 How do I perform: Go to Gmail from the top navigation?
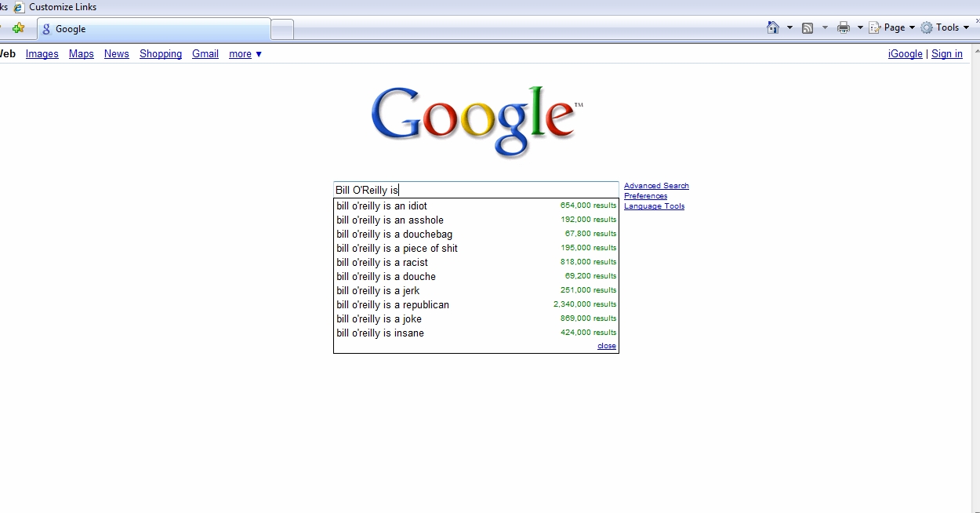(205, 54)
